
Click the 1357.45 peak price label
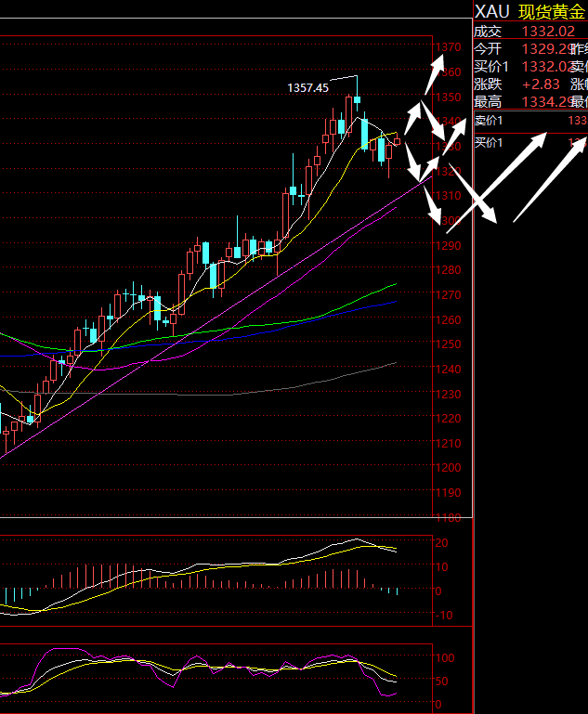(307, 88)
